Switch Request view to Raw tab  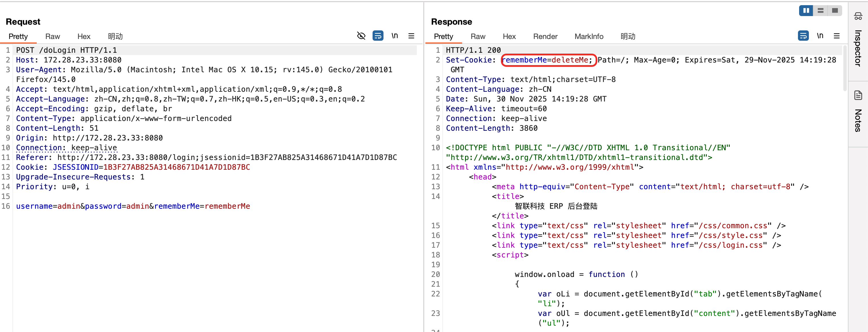tap(53, 36)
